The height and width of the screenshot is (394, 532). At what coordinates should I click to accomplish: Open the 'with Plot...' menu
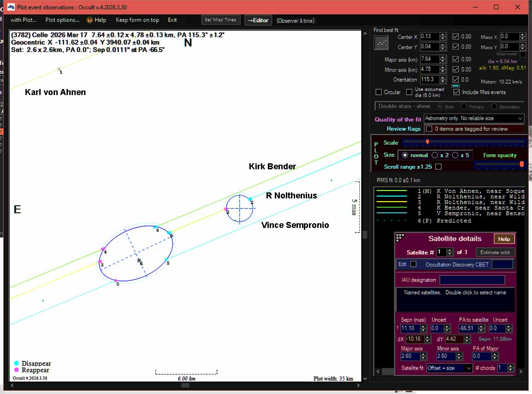click(x=23, y=20)
